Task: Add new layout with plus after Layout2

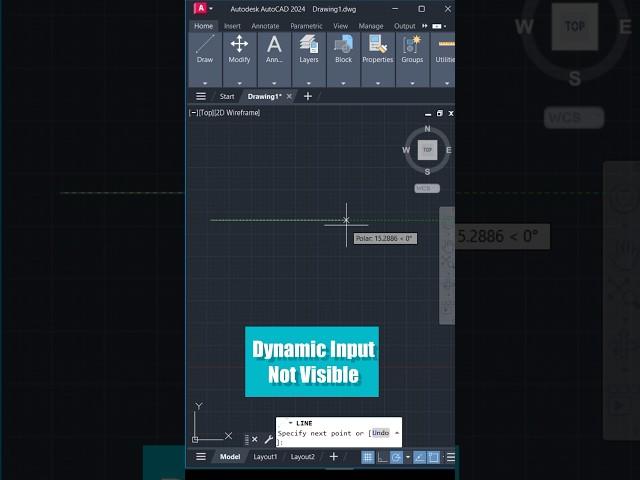Action: click(333, 456)
